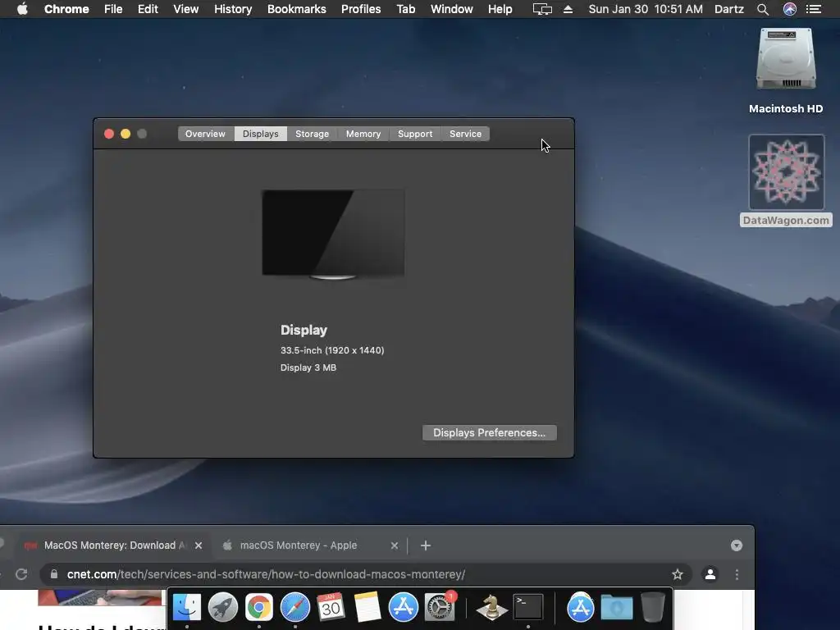Open Notification Center list icon
This screenshot has height=630, width=840.
pos(814,9)
